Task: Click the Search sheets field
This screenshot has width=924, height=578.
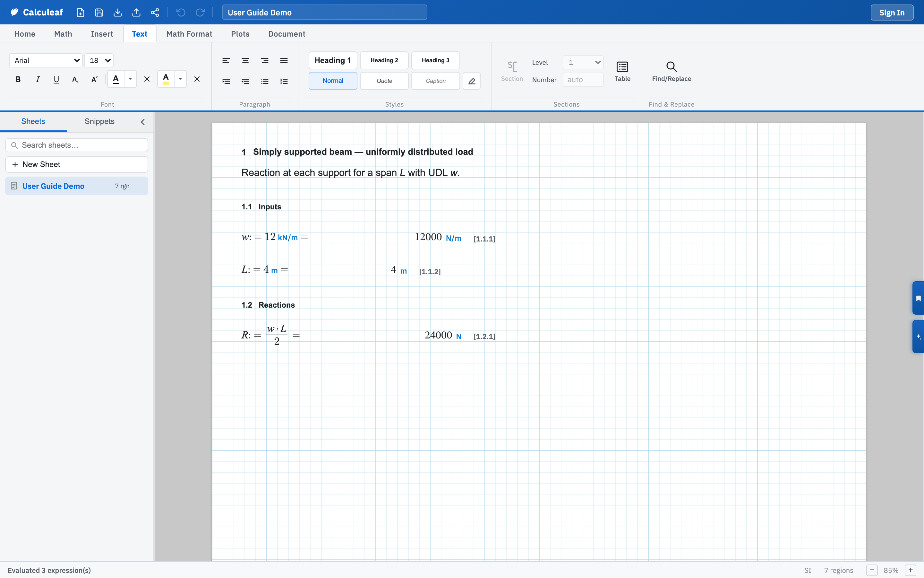Action: [x=76, y=145]
